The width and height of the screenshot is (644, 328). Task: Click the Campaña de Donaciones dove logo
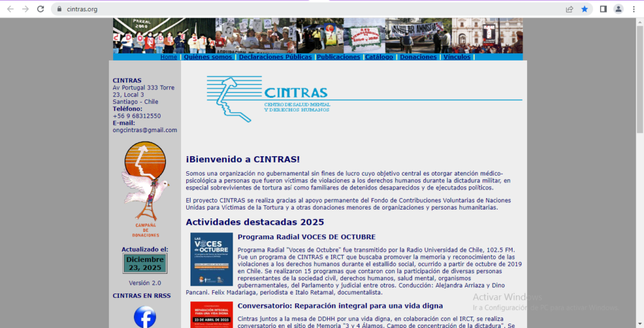(x=145, y=189)
